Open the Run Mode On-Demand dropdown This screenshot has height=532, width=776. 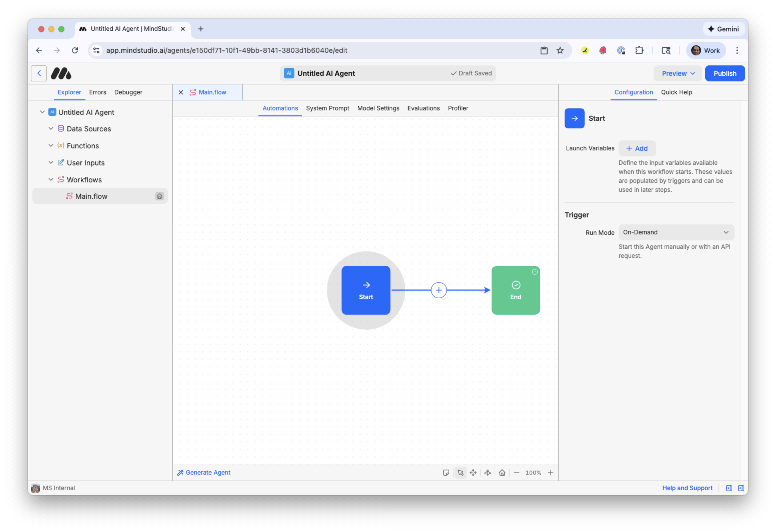click(x=676, y=232)
